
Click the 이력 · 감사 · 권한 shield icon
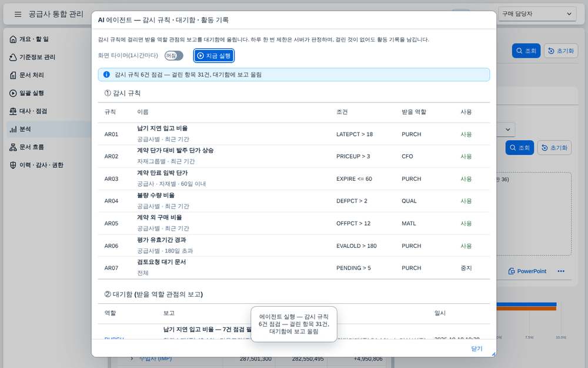point(13,165)
